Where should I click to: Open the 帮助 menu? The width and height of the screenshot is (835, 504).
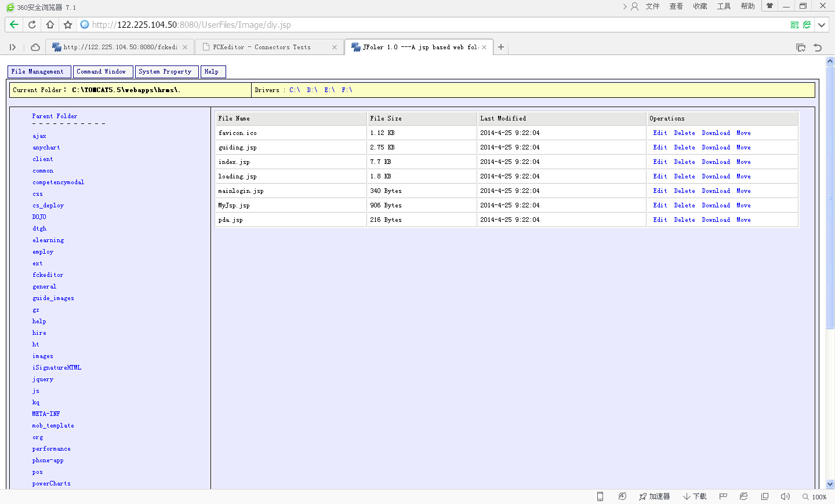point(747,6)
